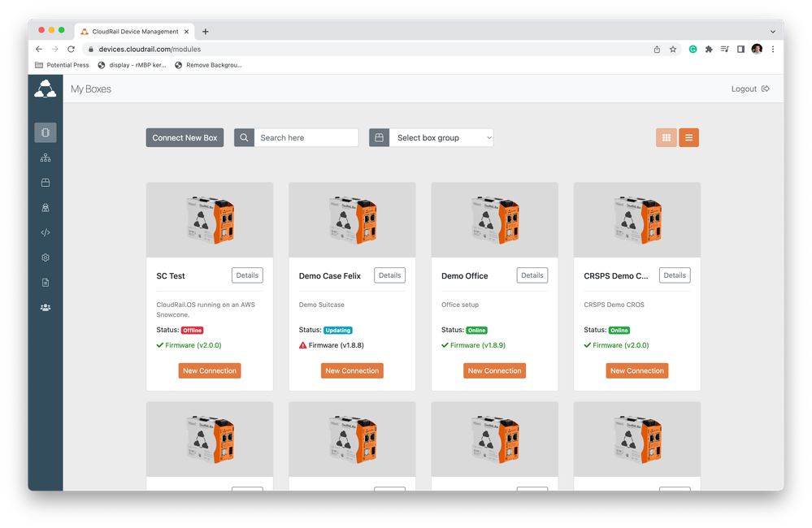Click the logout arrow icon

766,89
